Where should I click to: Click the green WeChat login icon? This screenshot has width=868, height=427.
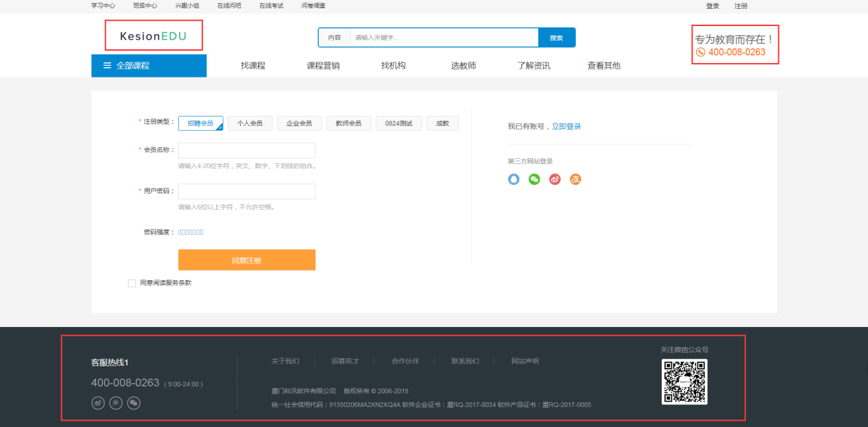pos(534,180)
